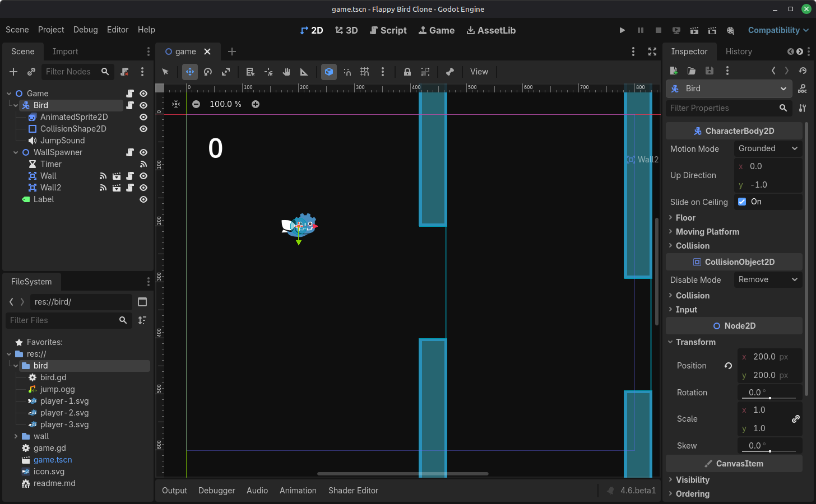Instantiate a child scene with the link icon
This screenshot has width=816, height=504.
point(31,72)
